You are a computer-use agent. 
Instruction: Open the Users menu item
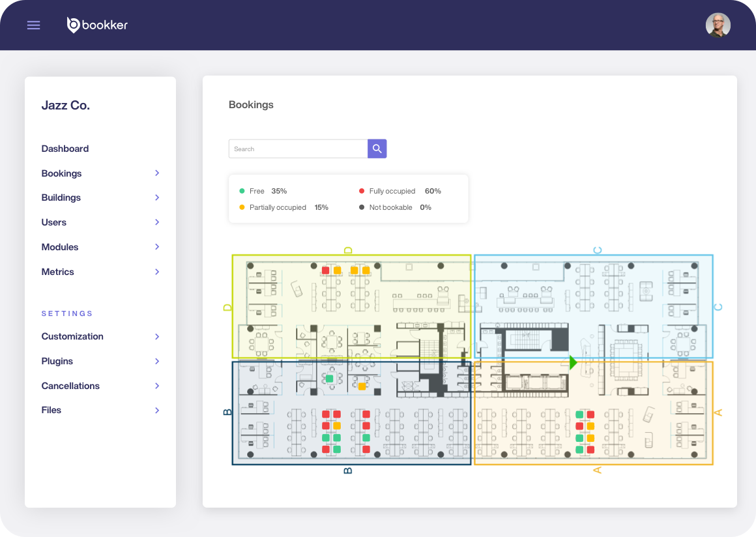pyautogui.click(x=54, y=222)
